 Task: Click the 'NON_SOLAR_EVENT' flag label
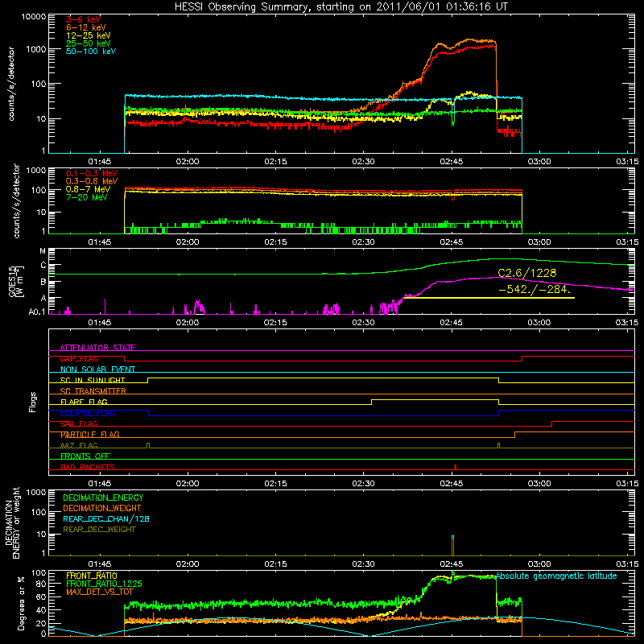[97, 369]
